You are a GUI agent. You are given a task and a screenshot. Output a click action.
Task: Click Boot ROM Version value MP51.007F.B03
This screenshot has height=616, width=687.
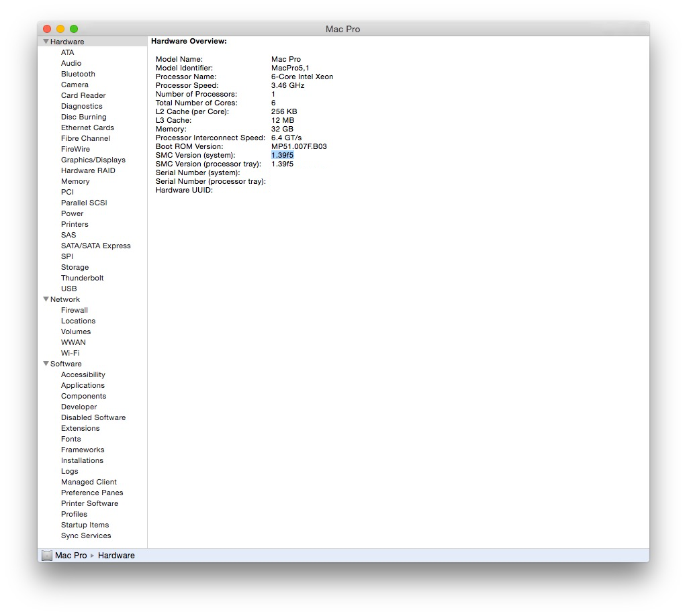299,146
